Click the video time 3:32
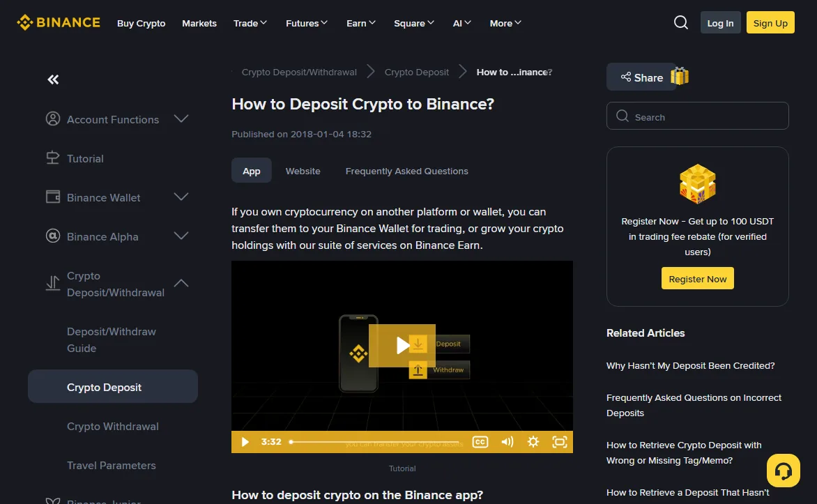Screen dimensions: 817x504 pyautogui.click(x=271, y=441)
